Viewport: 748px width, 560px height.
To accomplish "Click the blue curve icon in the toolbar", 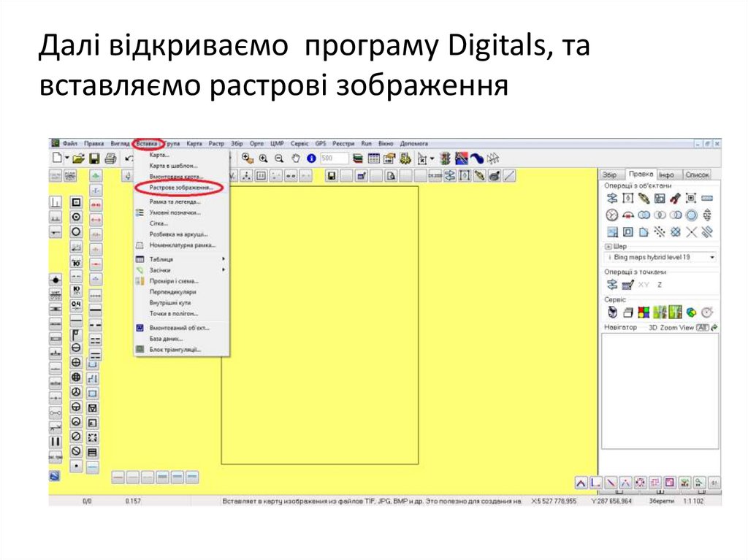I will point(477,158).
